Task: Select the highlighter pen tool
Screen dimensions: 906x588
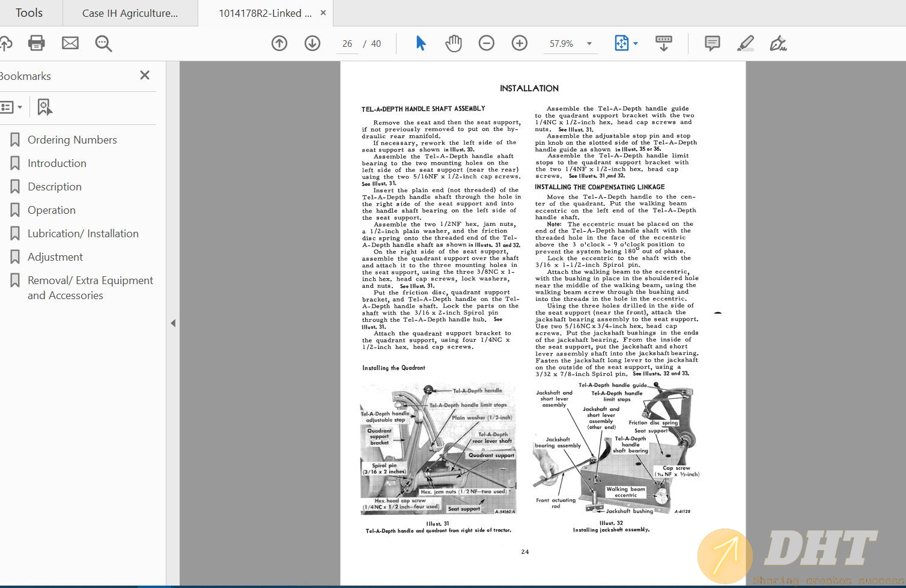Action: point(745,43)
